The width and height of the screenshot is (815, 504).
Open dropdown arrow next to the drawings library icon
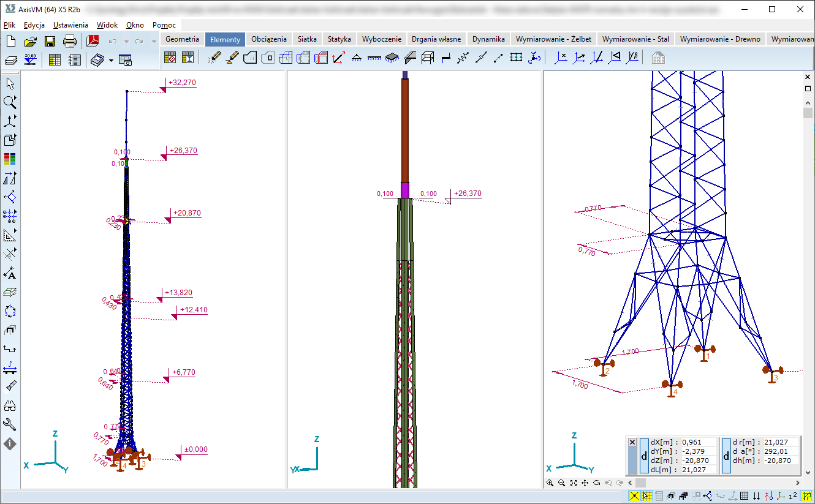coord(111,60)
